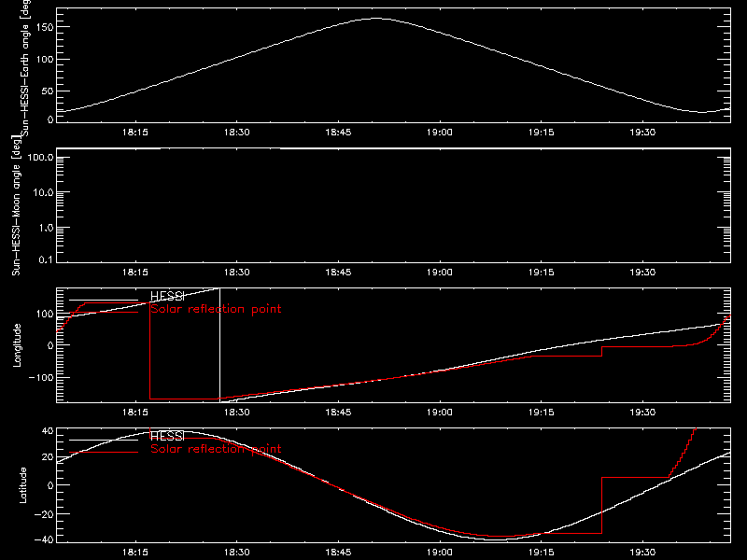Click the -100 tick on the Longitude plot
The width and height of the screenshot is (747, 560).
[41, 378]
